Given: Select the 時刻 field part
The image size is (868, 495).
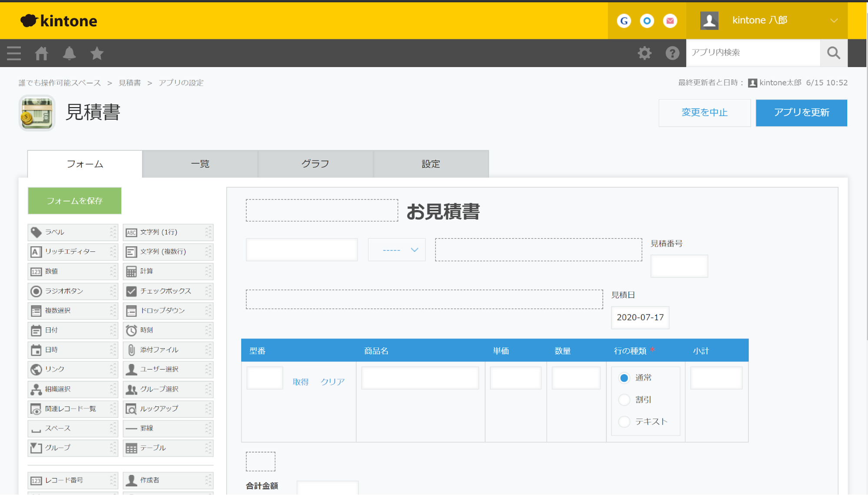Looking at the screenshot, I should 168,330.
